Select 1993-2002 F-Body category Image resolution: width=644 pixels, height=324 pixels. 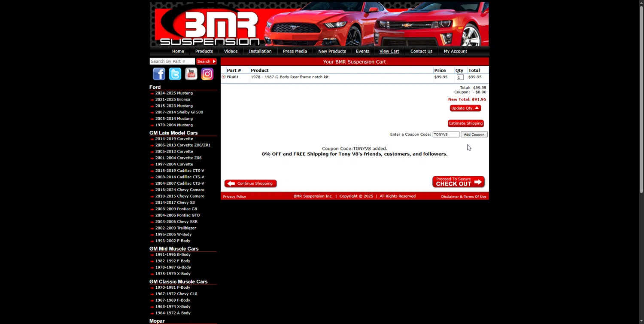pyautogui.click(x=173, y=241)
